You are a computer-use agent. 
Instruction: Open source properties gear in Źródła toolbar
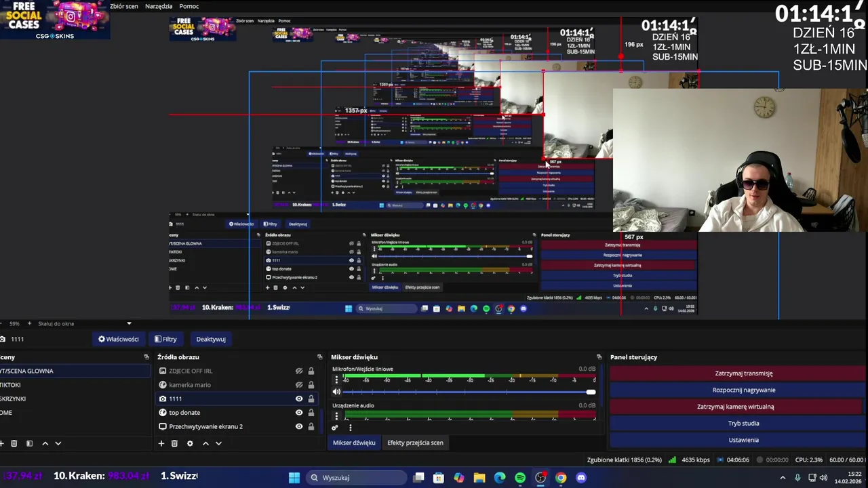pyautogui.click(x=190, y=443)
